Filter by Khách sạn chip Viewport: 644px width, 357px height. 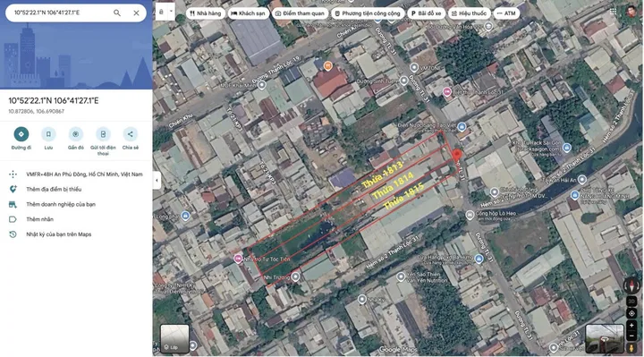click(x=248, y=13)
